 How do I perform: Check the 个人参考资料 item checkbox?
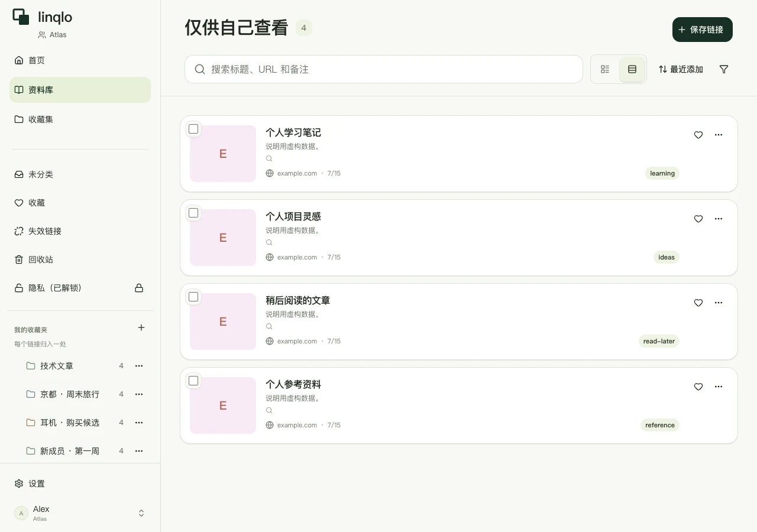(x=193, y=381)
